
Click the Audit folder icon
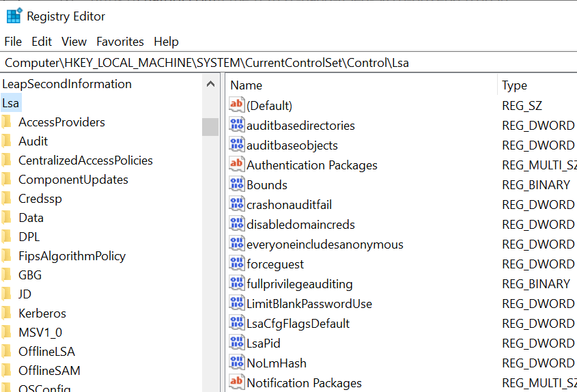(6, 141)
